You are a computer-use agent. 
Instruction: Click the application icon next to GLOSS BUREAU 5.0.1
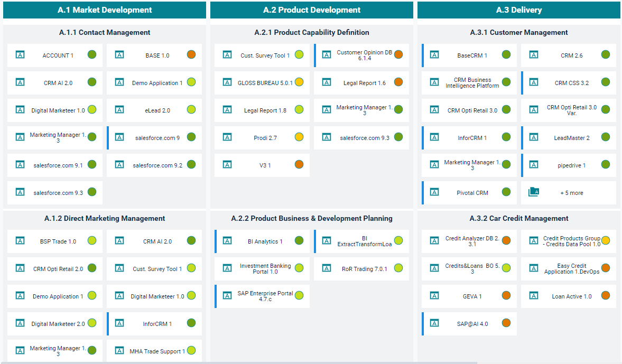tap(227, 82)
